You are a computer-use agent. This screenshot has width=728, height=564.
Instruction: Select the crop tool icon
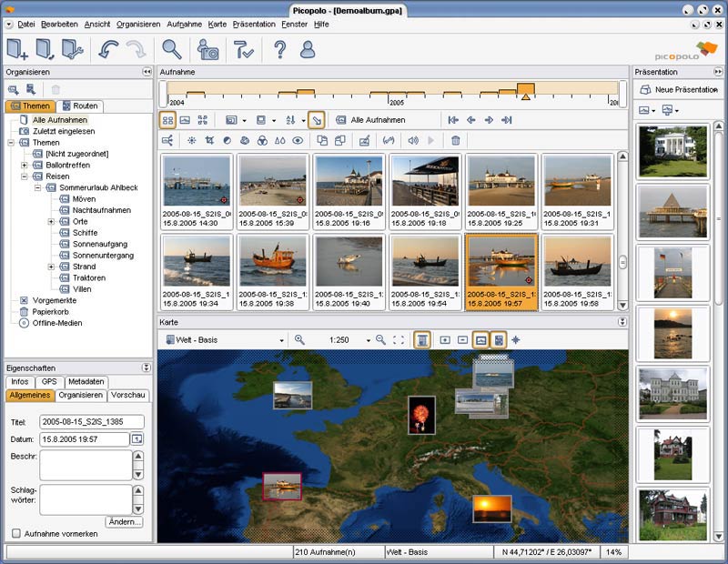coord(209,140)
